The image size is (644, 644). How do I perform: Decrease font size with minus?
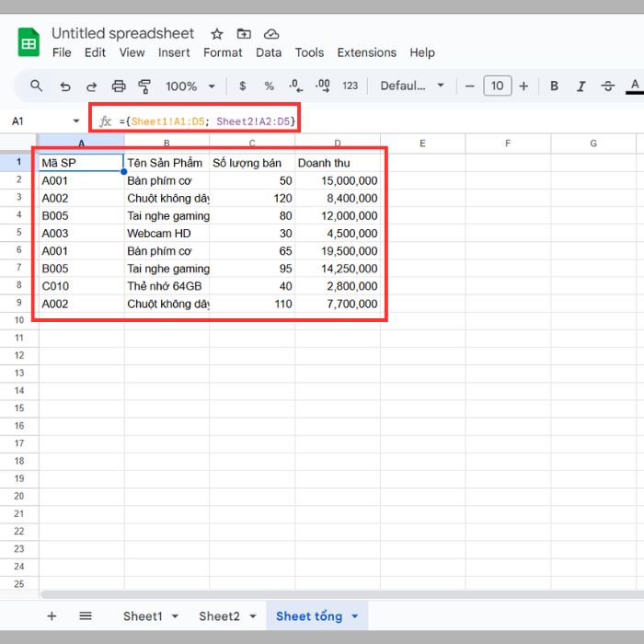(x=469, y=86)
